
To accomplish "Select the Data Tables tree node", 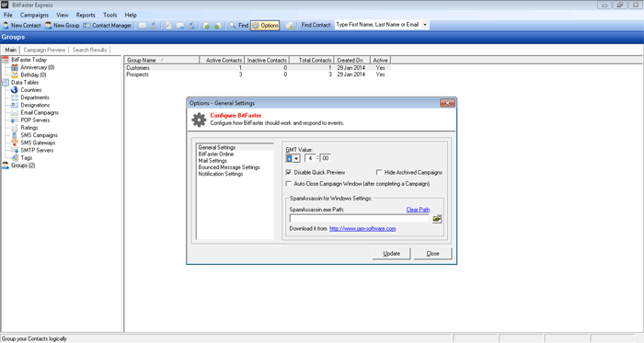I will click(25, 83).
